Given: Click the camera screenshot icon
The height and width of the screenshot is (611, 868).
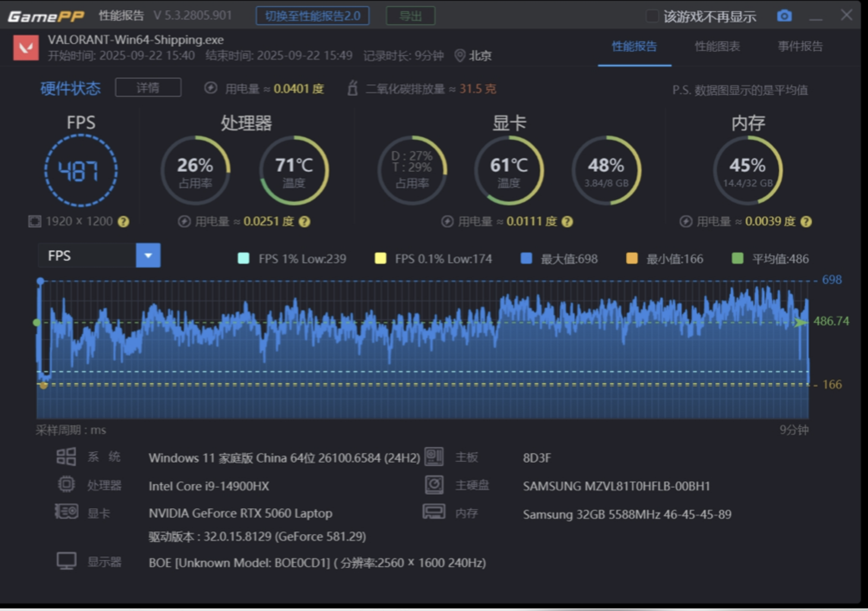Looking at the screenshot, I should [x=784, y=16].
